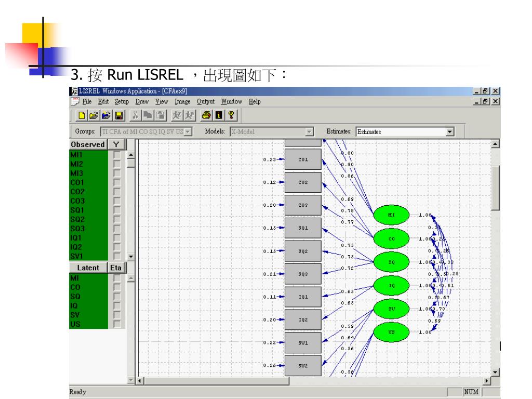Open the Groups dropdown
This screenshot has width=532, height=399.
click(188, 131)
